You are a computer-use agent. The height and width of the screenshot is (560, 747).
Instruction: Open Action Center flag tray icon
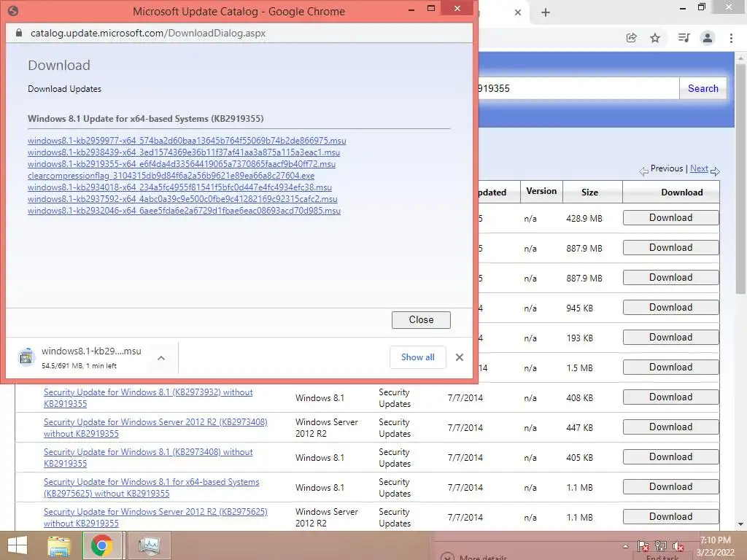tap(643, 546)
